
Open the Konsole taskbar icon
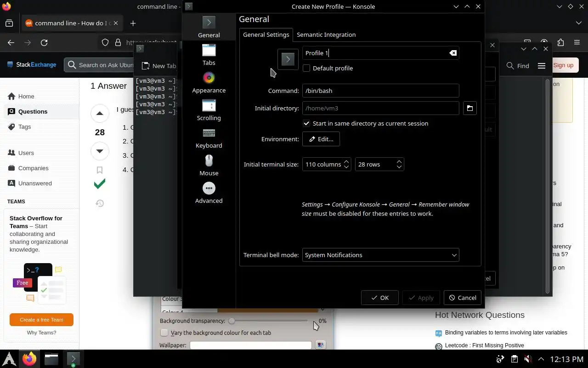pos(73,359)
